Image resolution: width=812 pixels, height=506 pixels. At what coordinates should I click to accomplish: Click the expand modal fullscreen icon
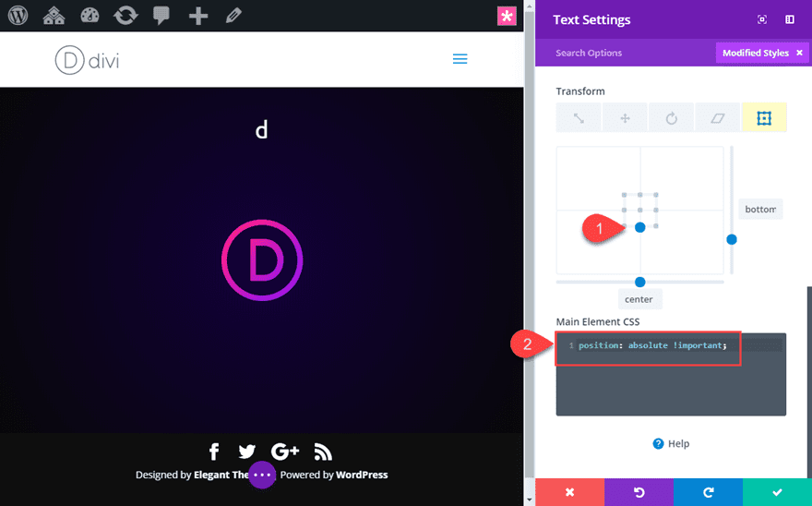pos(762,19)
